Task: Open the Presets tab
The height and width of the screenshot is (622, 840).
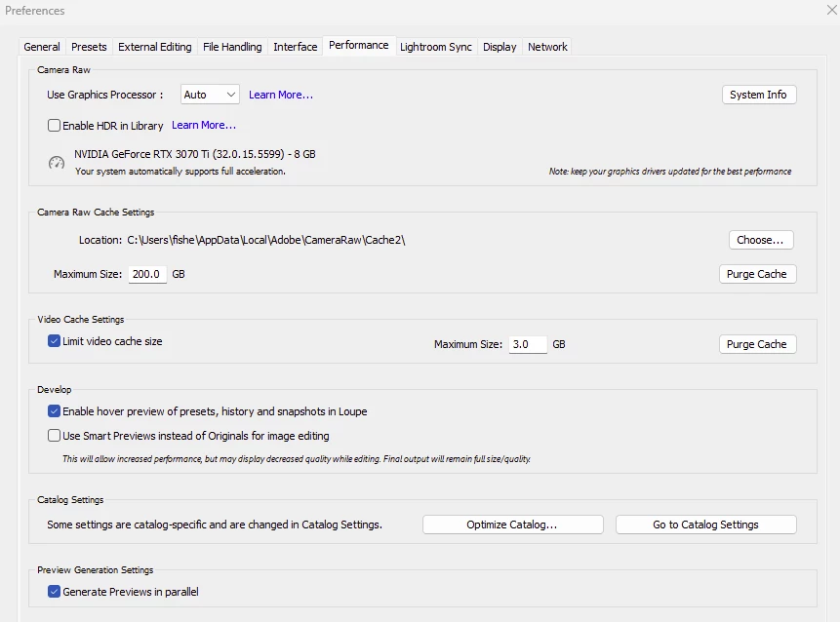Action: 89,47
